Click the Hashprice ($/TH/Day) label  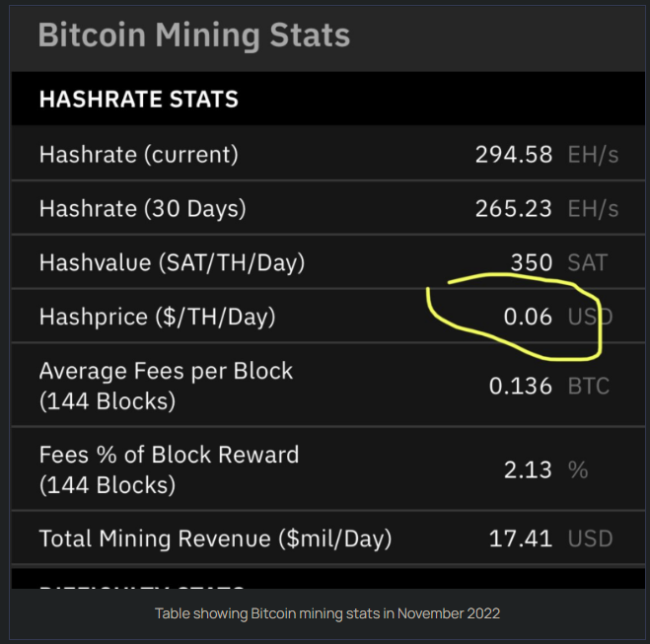point(158,317)
